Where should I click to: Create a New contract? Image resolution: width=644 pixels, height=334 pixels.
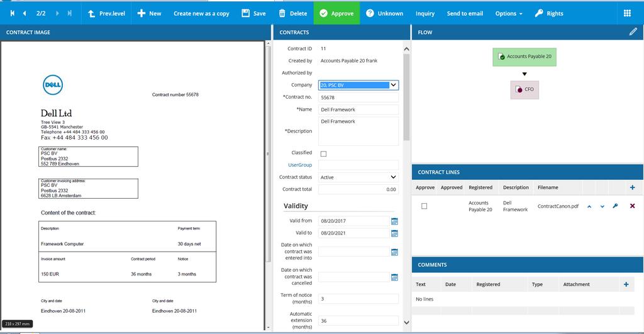(x=149, y=13)
